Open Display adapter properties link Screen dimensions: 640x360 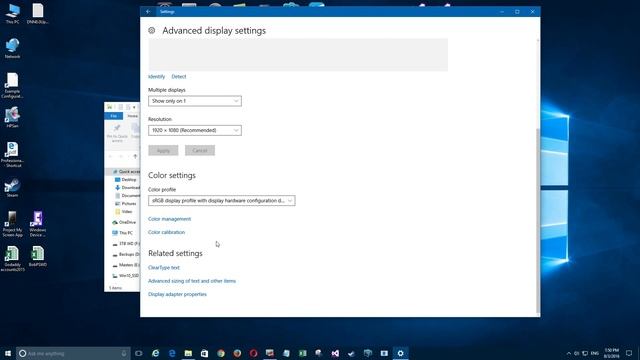click(x=178, y=294)
